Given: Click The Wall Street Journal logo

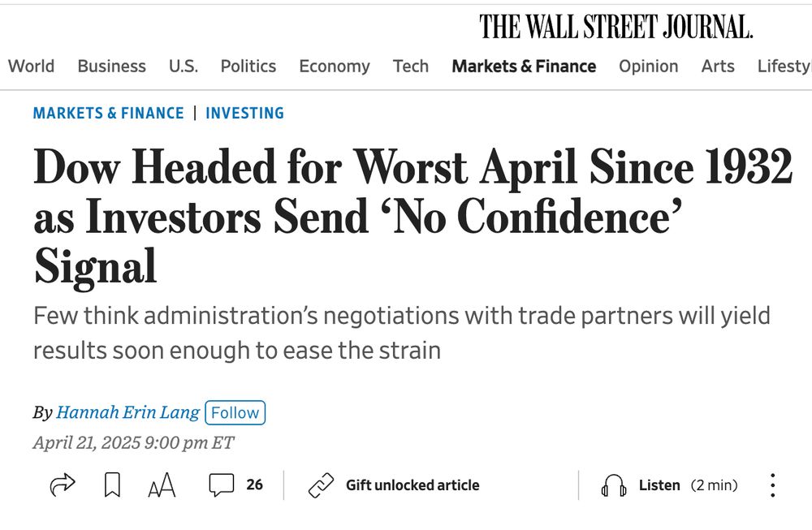Looking at the screenshot, I should pyautogui.click(x=615, y=27).
